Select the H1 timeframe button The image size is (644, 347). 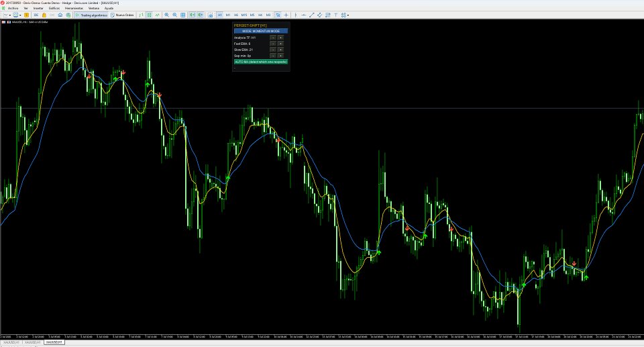pyautogui.click(x=220, y=15)
